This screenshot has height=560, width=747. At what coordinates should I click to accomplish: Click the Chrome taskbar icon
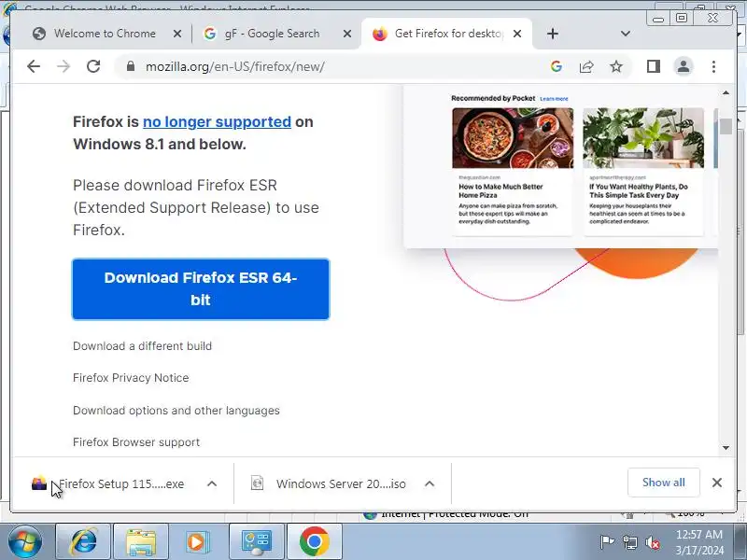[x=315, y=541]
